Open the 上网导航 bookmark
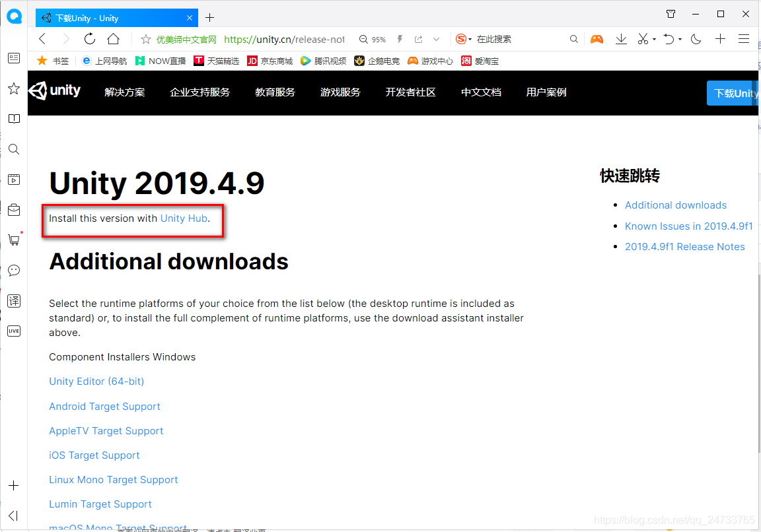The height and width of the screenshot is (532, 761). pos(104,61)
